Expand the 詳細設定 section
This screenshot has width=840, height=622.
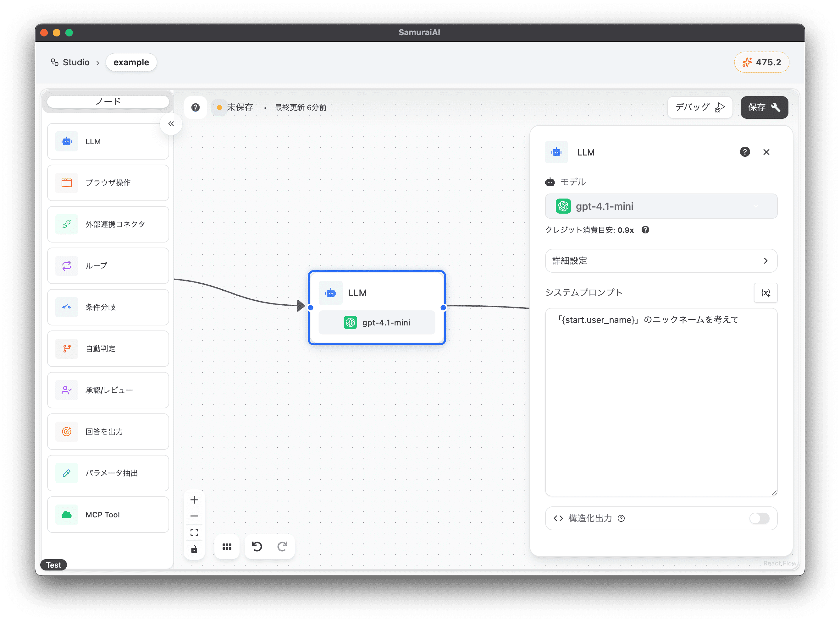point(661,260)
